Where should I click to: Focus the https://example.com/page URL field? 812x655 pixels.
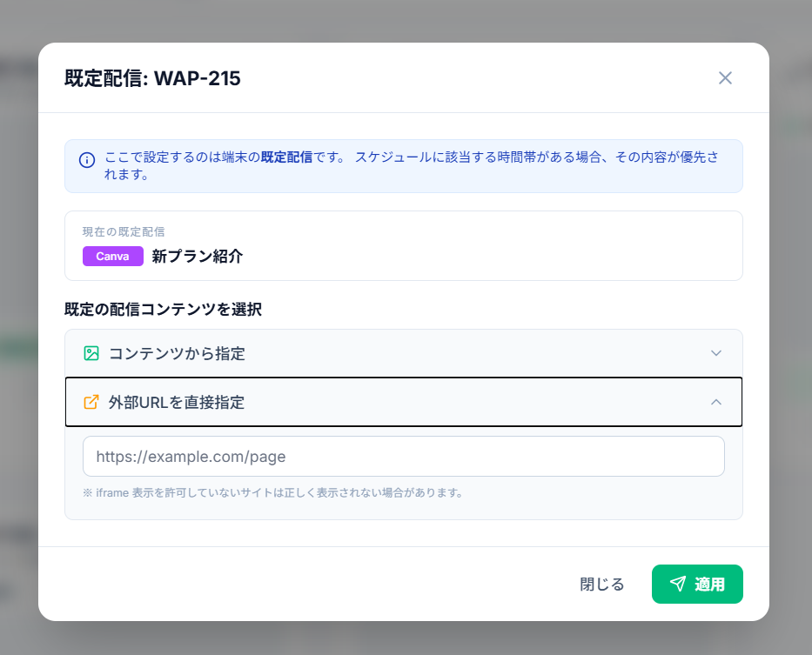404,456
